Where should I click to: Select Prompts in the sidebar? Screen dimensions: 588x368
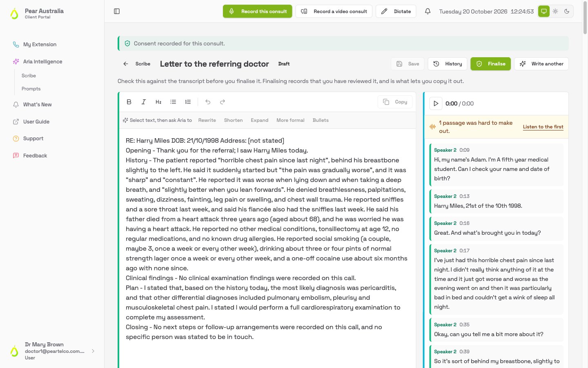31,89
